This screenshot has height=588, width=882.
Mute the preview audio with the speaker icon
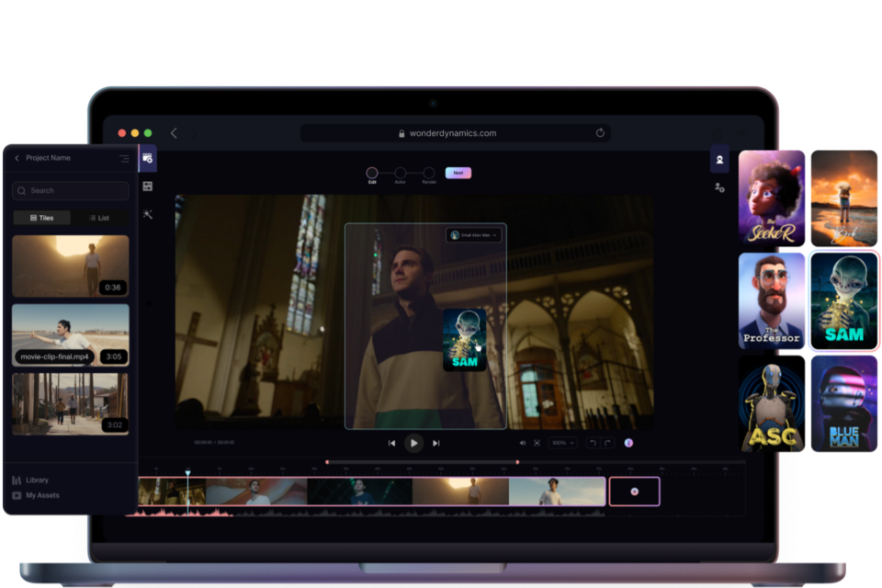point(523,443)
